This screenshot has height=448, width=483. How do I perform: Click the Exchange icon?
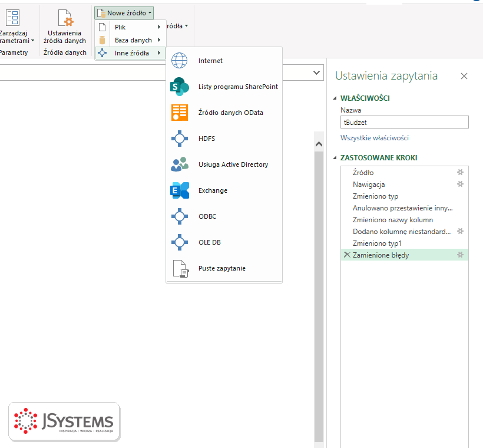[x=179, y=190]
